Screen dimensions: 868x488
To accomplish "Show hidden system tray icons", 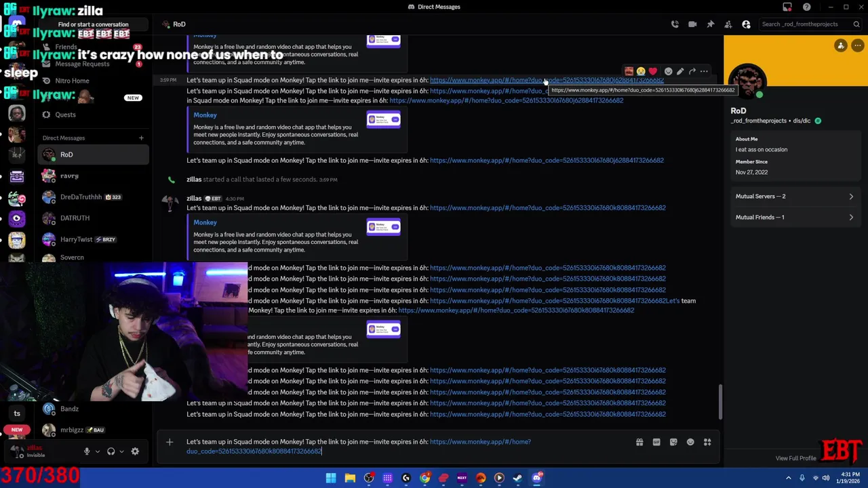I will (789, 478).
